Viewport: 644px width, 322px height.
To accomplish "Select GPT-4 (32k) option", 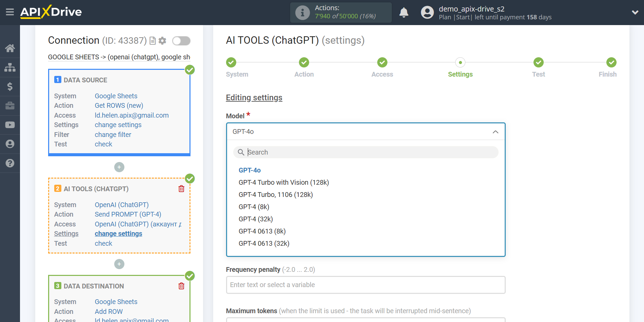I will (256, 219).
